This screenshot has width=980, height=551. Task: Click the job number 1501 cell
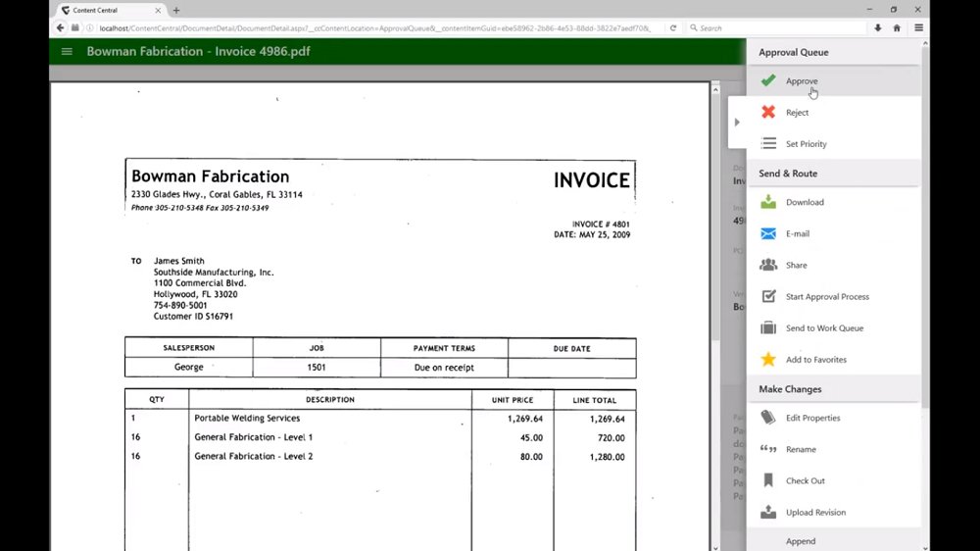317,367
